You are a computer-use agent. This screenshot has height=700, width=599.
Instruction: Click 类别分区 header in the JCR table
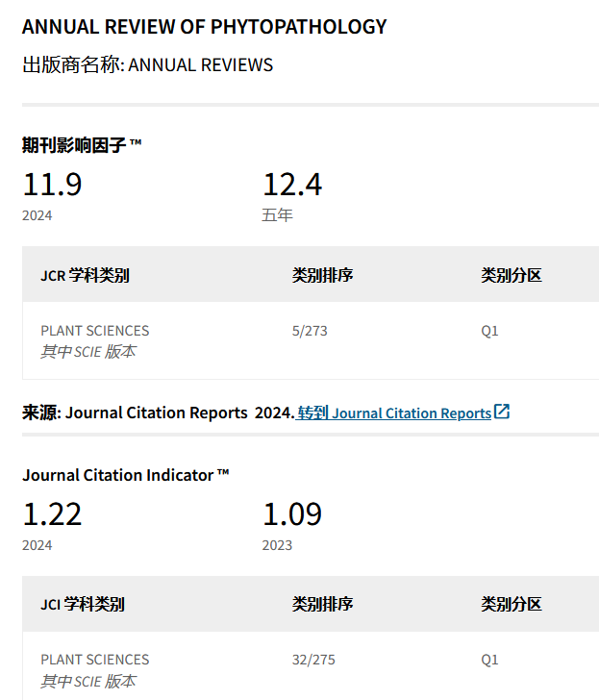(x=511, y=275)
